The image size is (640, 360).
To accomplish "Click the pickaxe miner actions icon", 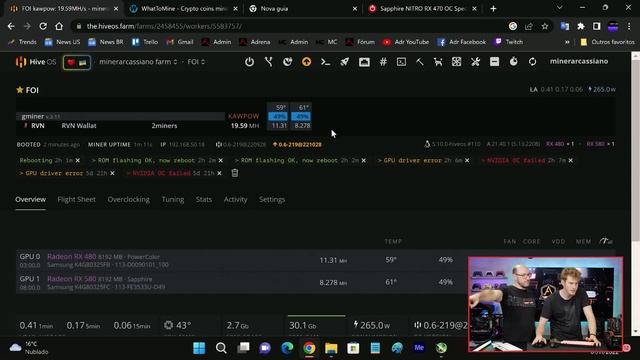I will pos(420,62).
